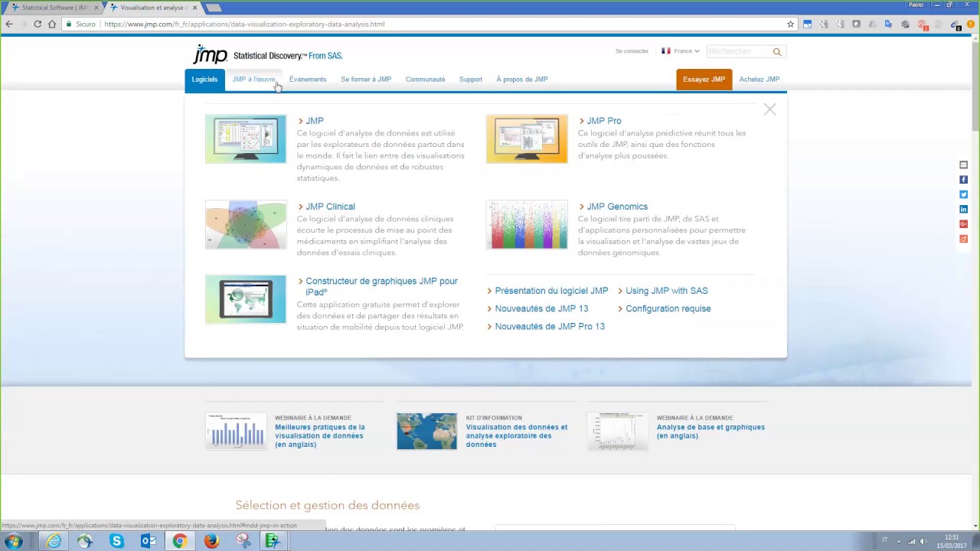Open the JMP à l'œuvre menu
This screenshot has width=980, height=551.
(253, 80)
